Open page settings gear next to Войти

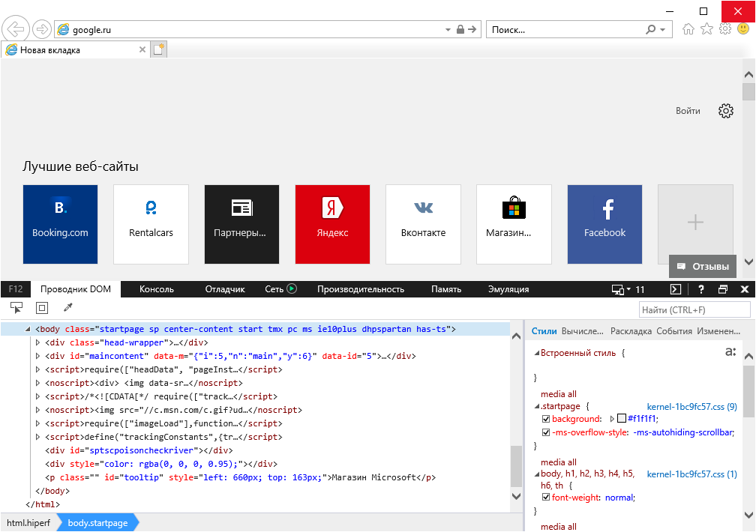pyautogui.click(x=726, y=111)
